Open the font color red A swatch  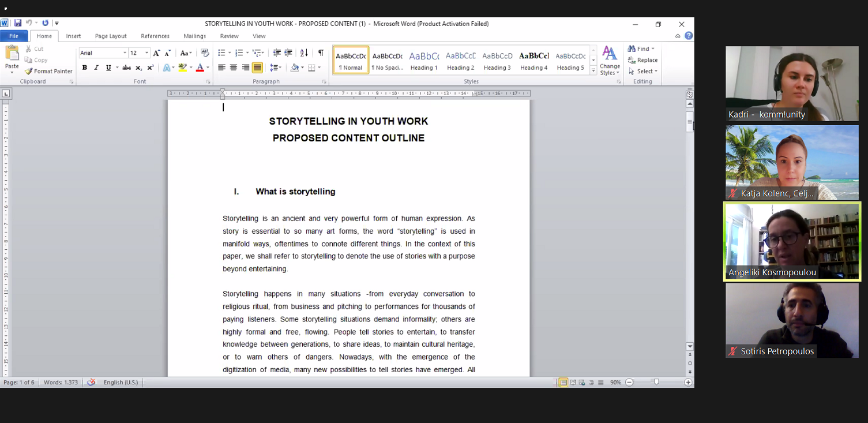(200, 68)
